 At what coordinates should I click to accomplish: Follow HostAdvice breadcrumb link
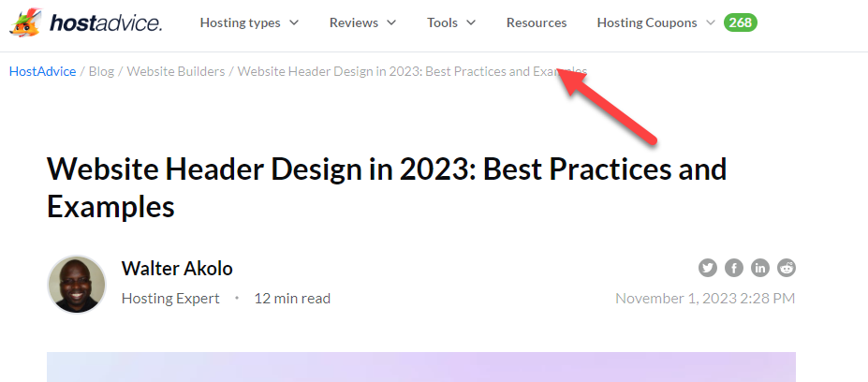click(43, 71)
